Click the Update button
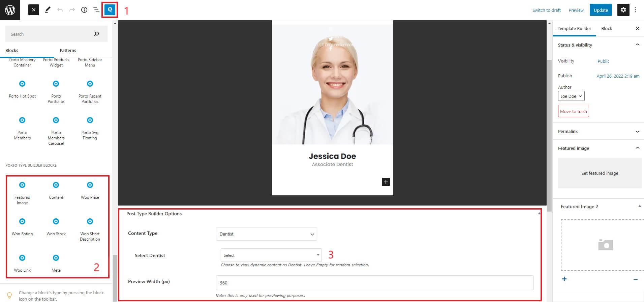Viewport: 644px width, 302px height. pos(601,10)
